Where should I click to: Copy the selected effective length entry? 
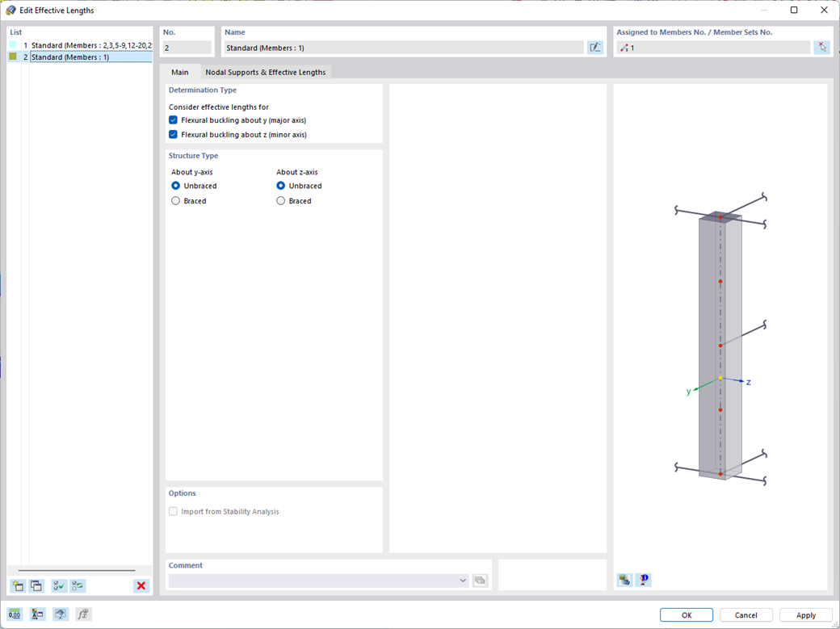point(36,585)
